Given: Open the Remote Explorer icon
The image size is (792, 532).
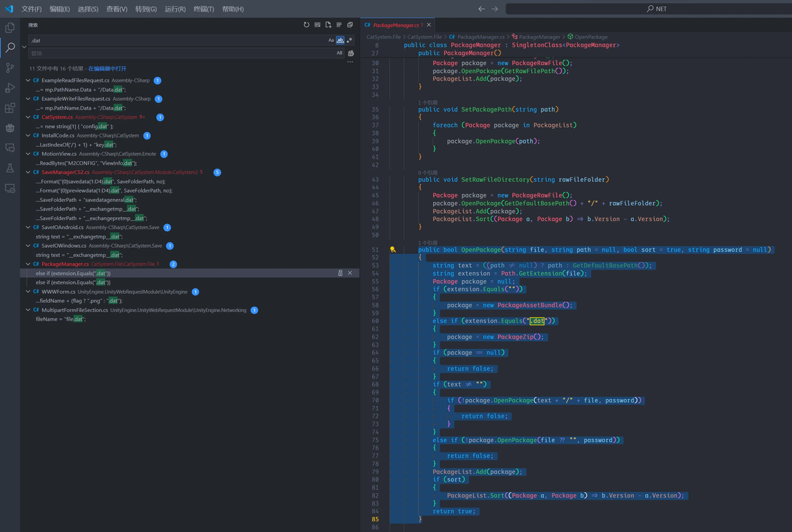Looking at the screenshot, I should 9,188.
